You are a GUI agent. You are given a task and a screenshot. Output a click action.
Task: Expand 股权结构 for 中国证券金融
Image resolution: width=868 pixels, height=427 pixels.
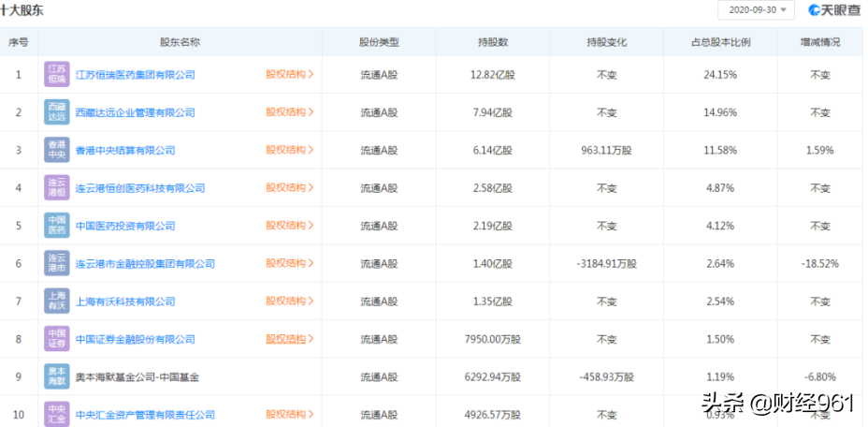pos(290,339)
